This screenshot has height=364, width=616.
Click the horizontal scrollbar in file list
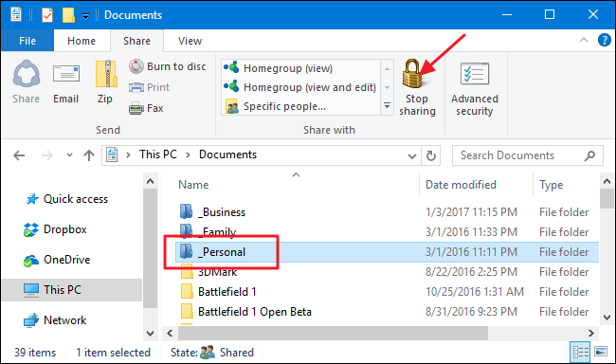(x=333, y=334)
